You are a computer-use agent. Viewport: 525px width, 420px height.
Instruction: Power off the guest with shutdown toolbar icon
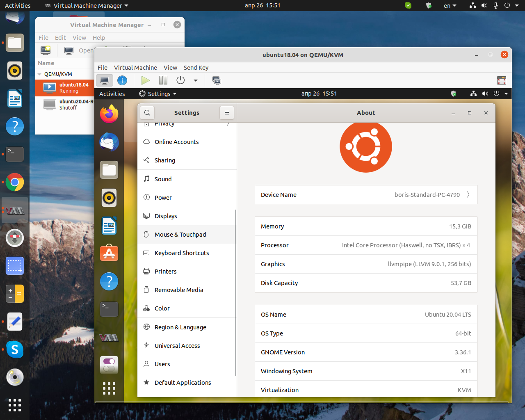pyautogui.click(x=180, y=80)
